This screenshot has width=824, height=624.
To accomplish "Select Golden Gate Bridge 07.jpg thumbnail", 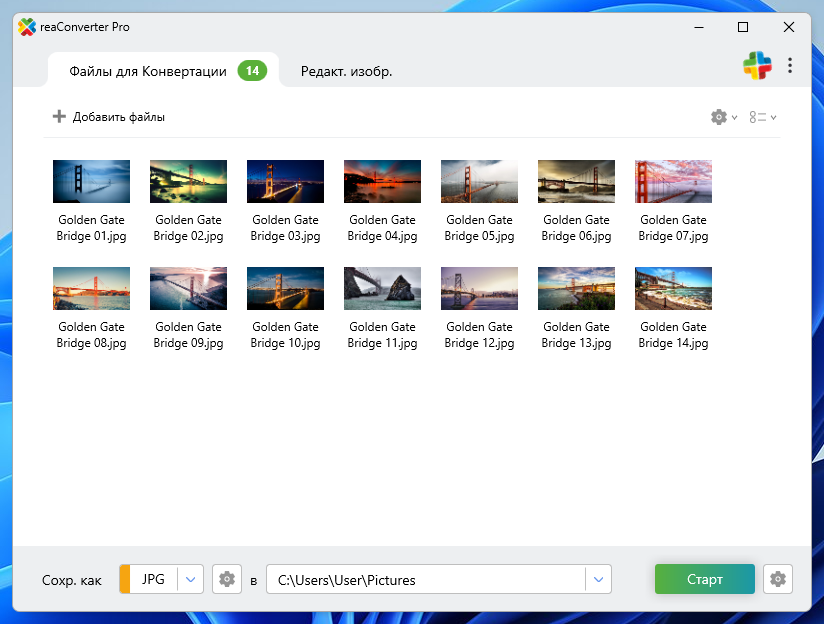I will click(673, 182).
